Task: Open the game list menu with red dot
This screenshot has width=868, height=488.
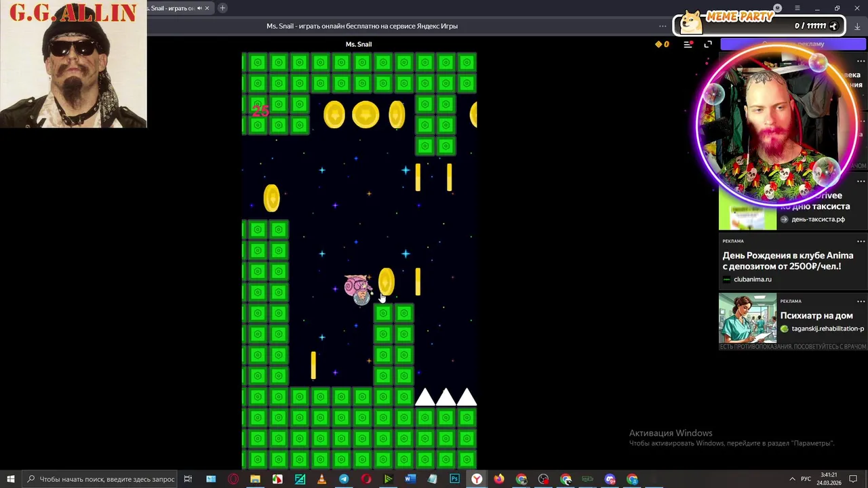Action: coord(688,44)
